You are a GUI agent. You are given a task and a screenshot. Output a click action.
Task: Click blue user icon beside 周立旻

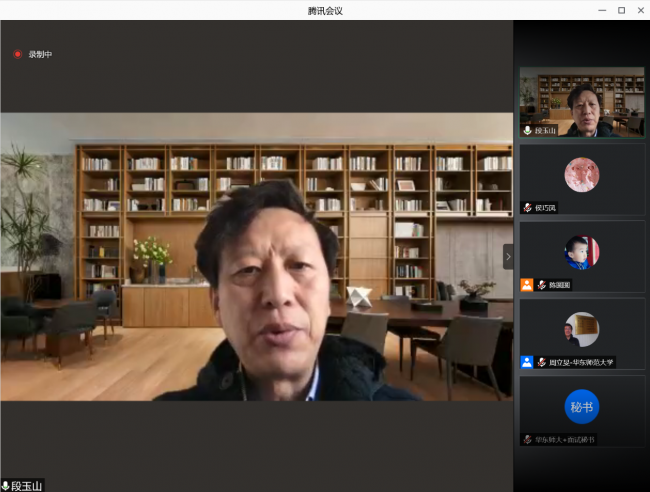[x=527, y=362]
